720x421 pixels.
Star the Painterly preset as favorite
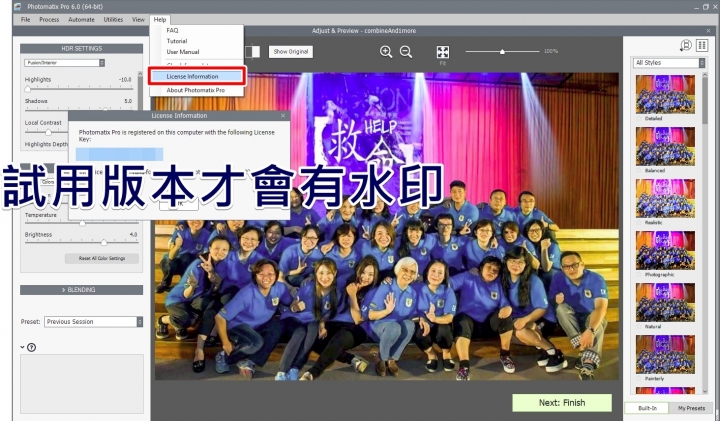click(x=639, y=379)
